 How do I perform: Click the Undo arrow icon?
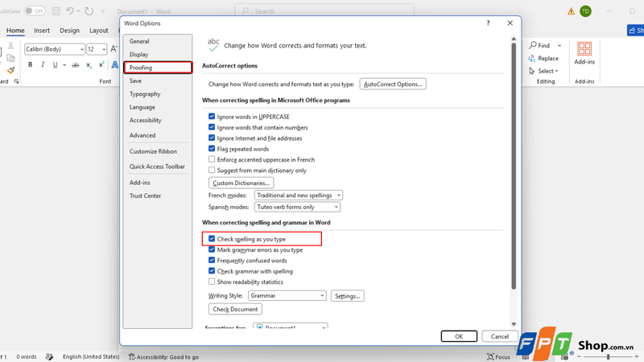(70, 11)
